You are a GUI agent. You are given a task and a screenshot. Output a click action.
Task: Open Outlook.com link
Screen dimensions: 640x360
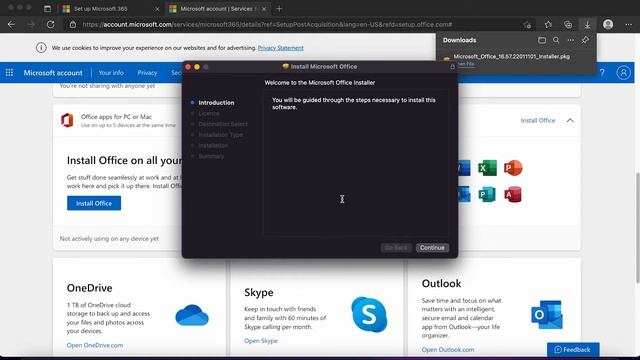tap(448, 350)
